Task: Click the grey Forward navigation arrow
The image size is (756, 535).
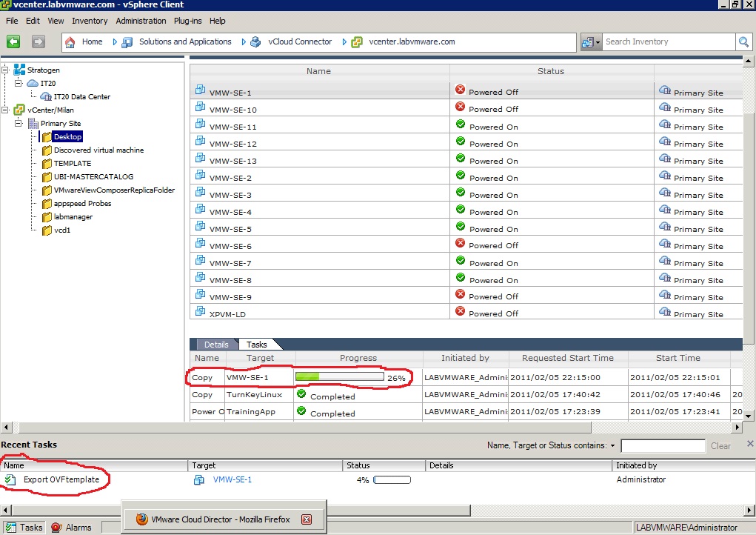Action: (x=39, y=42)
